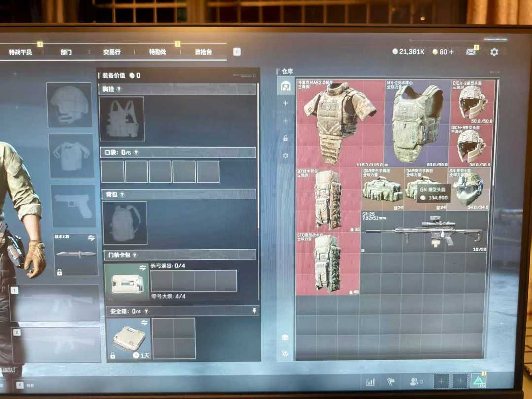Image resolution: width=532 pixels, height=399 pixels.
Task: Click the second dashed plus slot in bottom bar
Action: click(460, 382)
